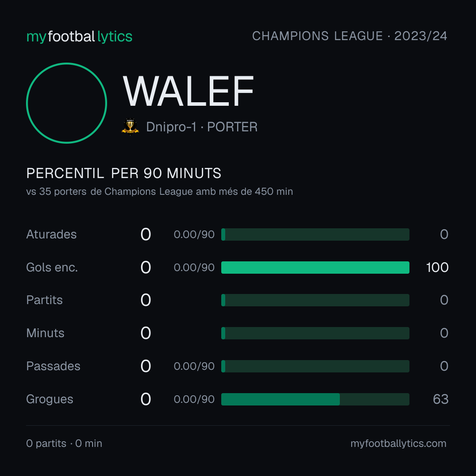Click the Percentil per 90 minuts heading
The image size is (476, 476).
(x=123, y=173)
